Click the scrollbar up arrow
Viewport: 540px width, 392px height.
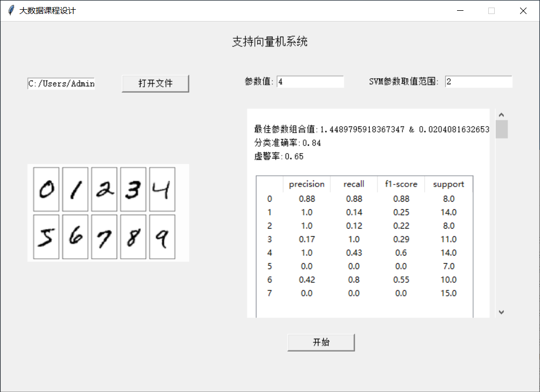pyautogui.click(x=501, y=114)
